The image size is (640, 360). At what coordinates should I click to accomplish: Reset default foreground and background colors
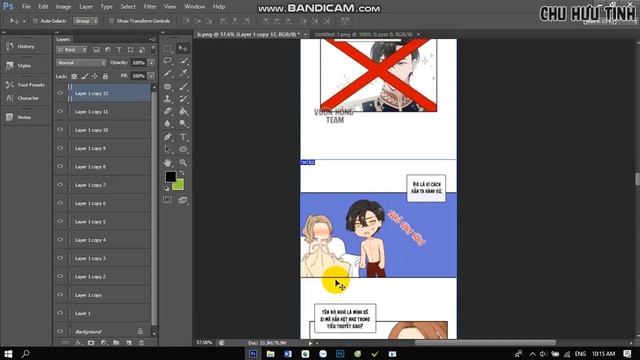pyautogui.click(x=167, y=189)
